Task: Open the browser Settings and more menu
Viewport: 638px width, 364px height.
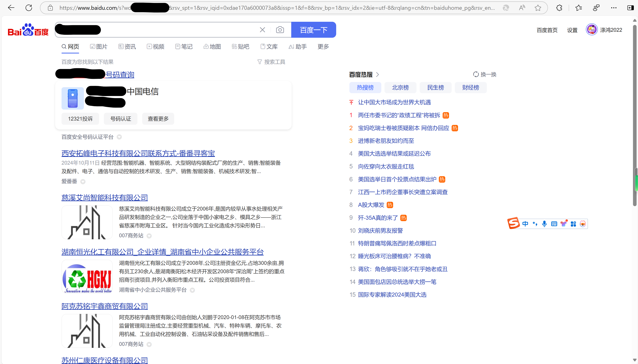Action: 614,8
